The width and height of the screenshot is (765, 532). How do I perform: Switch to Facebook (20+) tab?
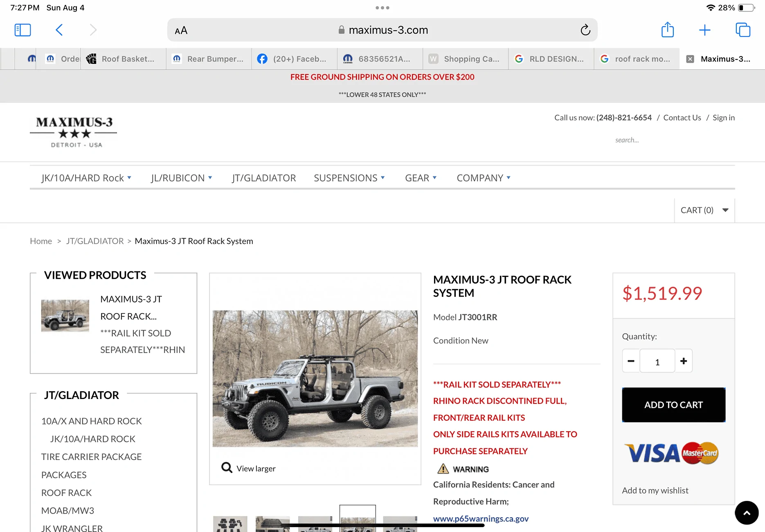coord(295,59)
